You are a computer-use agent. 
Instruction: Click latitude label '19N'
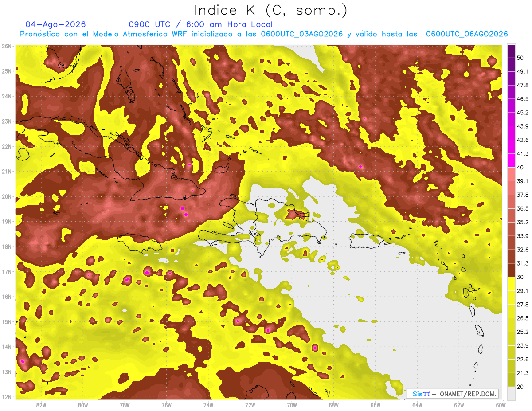(7, 222)
